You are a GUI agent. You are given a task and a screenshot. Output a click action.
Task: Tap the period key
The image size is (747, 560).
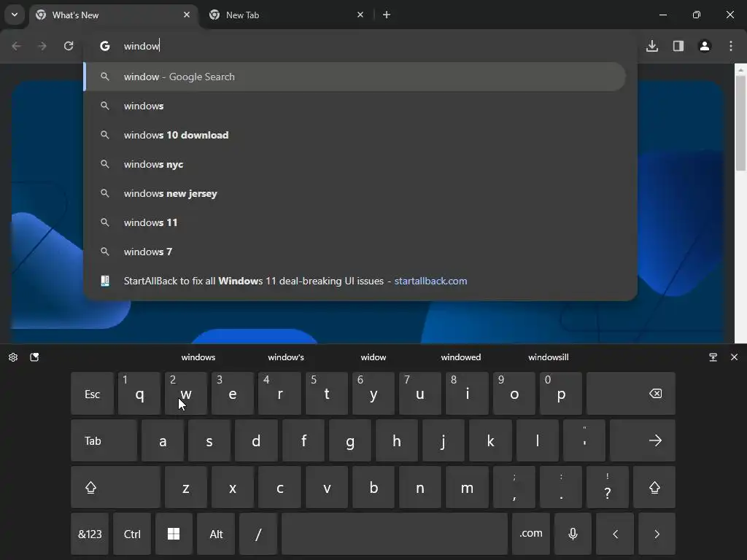coord(561,487)
